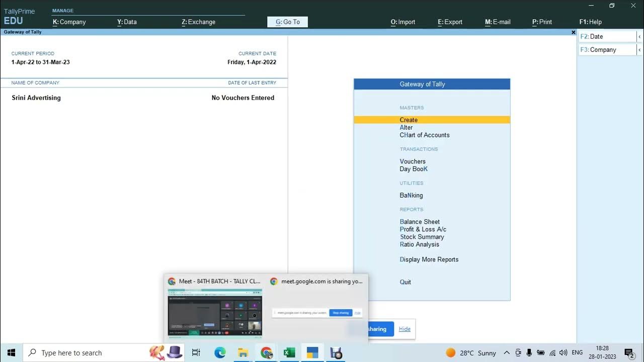Click the volume speaker tray icon
Viewport: 644px width, 362px height.
tap(563, 353)
